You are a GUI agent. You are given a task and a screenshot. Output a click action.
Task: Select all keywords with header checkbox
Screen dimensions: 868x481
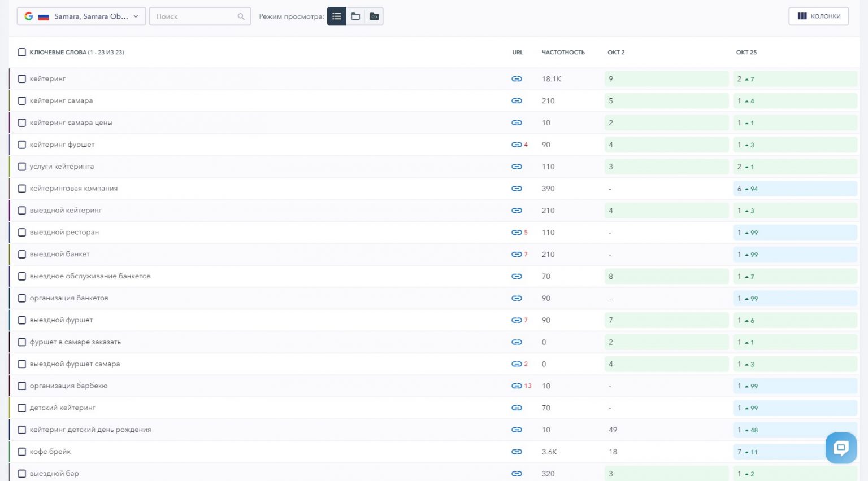coord(22,53)
